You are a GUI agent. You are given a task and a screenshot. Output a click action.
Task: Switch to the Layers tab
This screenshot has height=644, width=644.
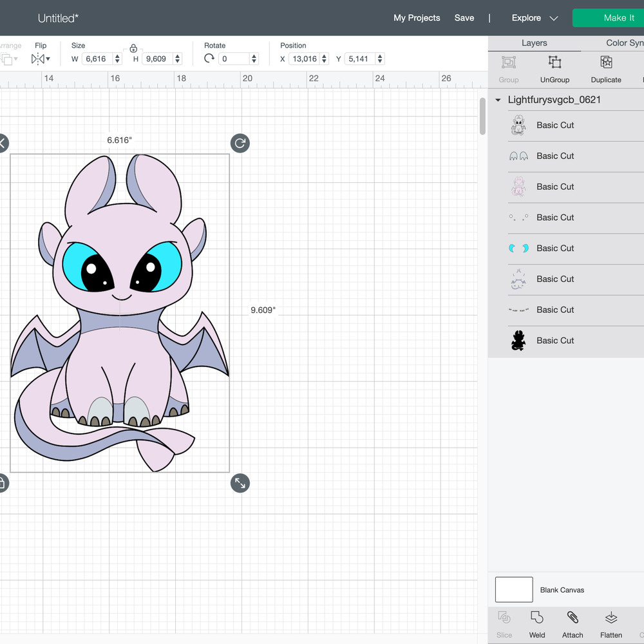tap(534, 43)
